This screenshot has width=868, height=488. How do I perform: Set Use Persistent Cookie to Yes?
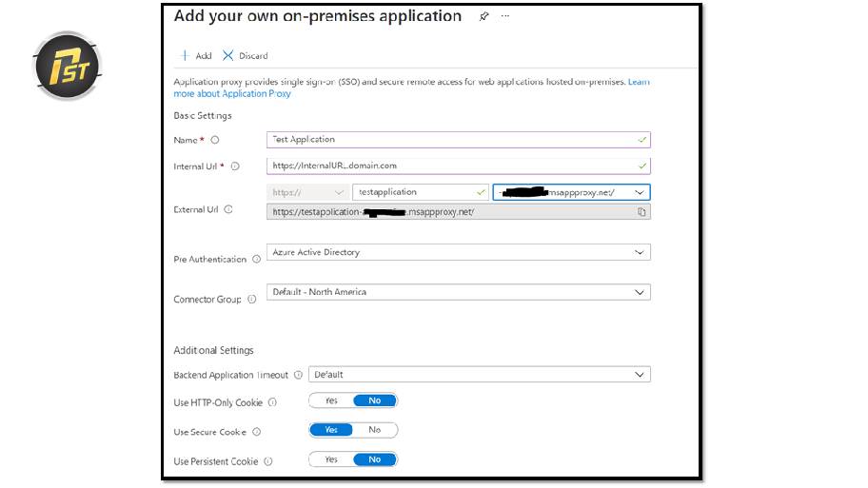(x=331, y=459)
